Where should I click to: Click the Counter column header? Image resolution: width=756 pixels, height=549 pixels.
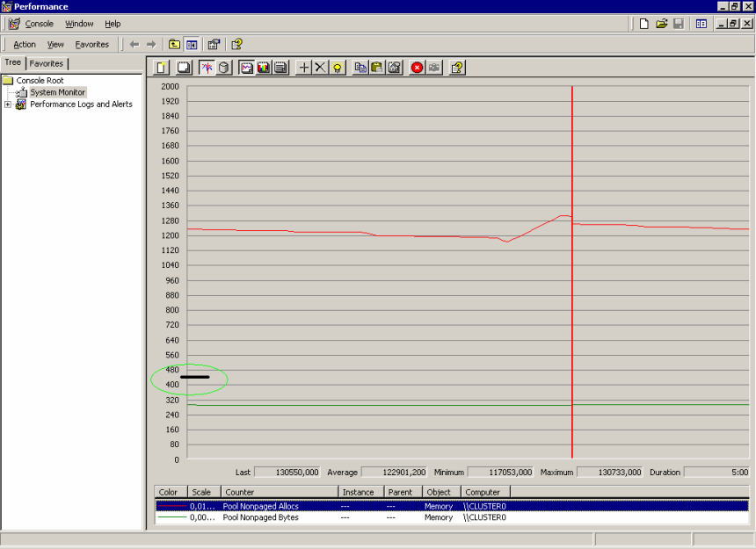pos(280,492)
